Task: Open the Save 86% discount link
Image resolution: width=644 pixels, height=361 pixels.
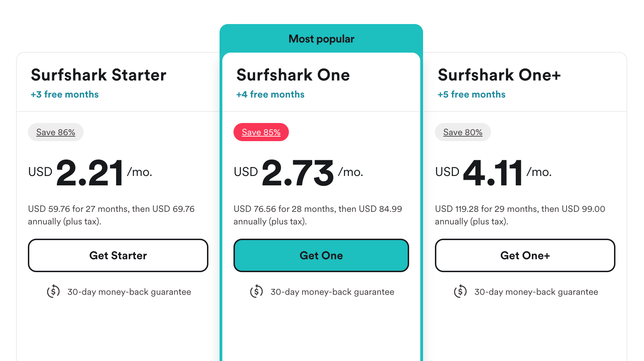Action: [x=56, y=132]
